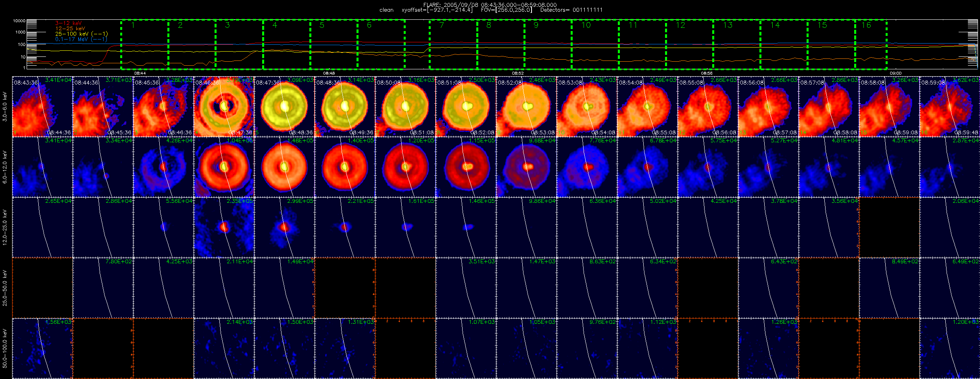Open the 6.0-12.0 keV image labeled 7.76E+04
This screenshot has width=980, height=379.
(587, 167)
